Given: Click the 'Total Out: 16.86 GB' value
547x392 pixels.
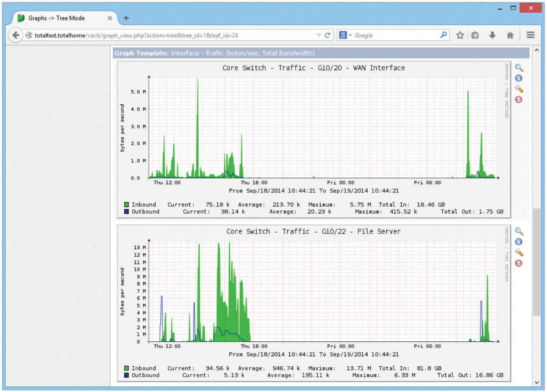Looking at the screenshot, I should tap(470, 375).
